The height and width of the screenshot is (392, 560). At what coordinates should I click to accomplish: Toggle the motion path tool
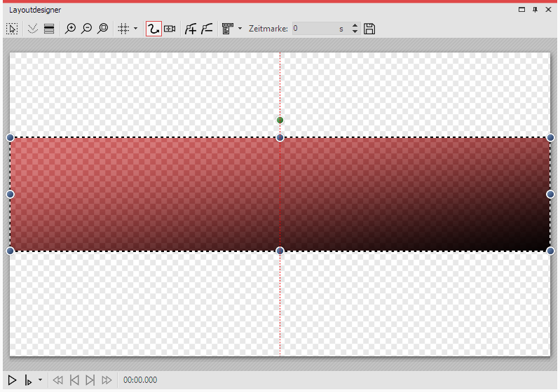153,29
